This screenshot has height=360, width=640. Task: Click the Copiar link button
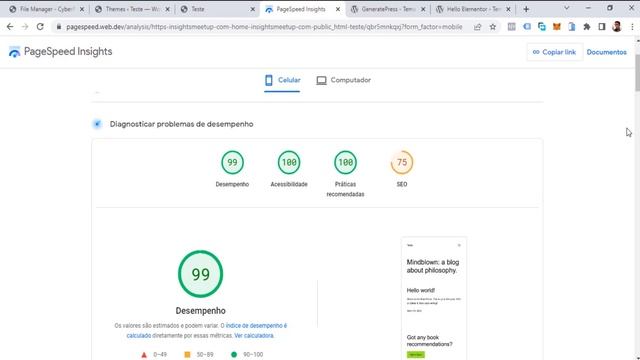tap(554, 52)
